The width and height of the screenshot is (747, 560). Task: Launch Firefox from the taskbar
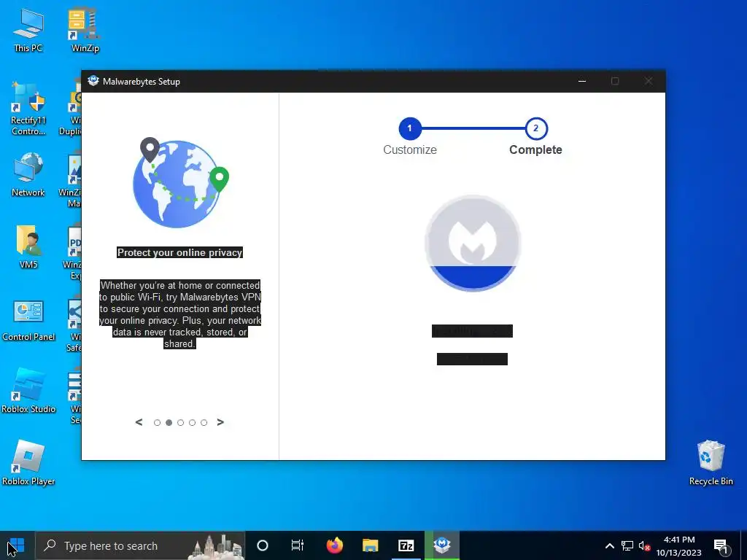(334, 545)
